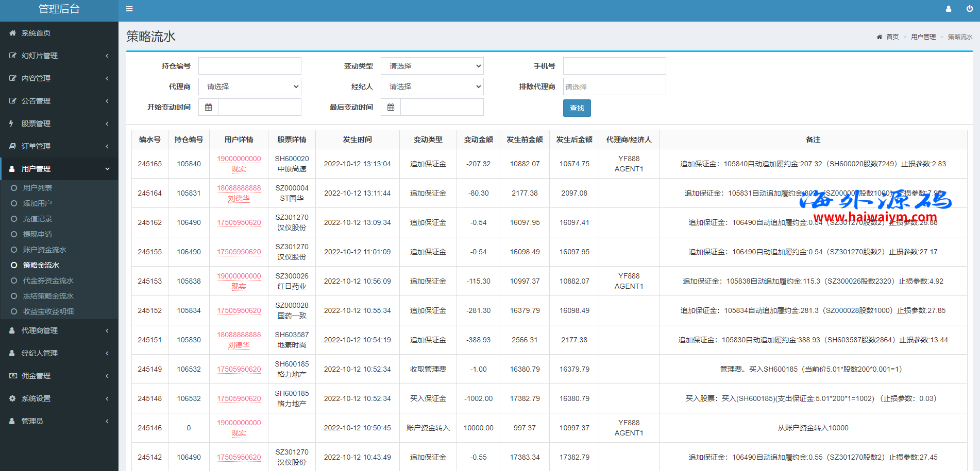Image resolution: width=980 pixels, height=471 pixels.
Task: Click the hamburger menu toggle icon
Action: point(129,9)
